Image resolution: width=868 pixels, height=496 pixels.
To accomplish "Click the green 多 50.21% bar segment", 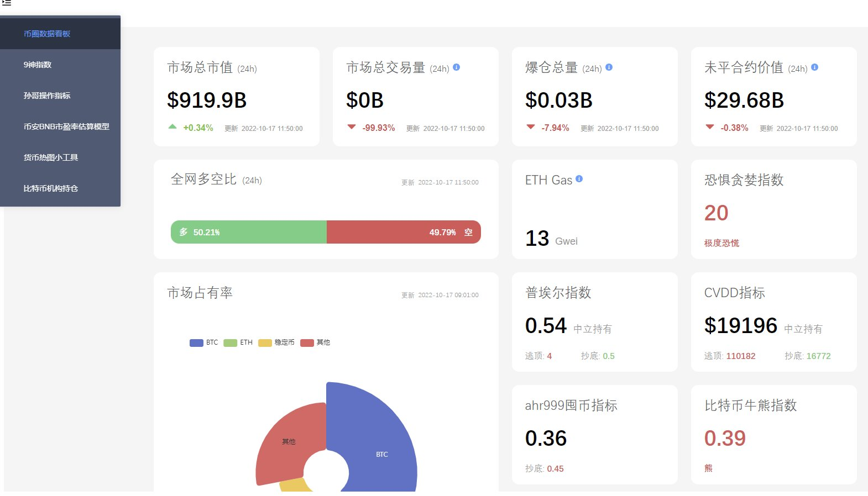I will click(x=249, y=232).
